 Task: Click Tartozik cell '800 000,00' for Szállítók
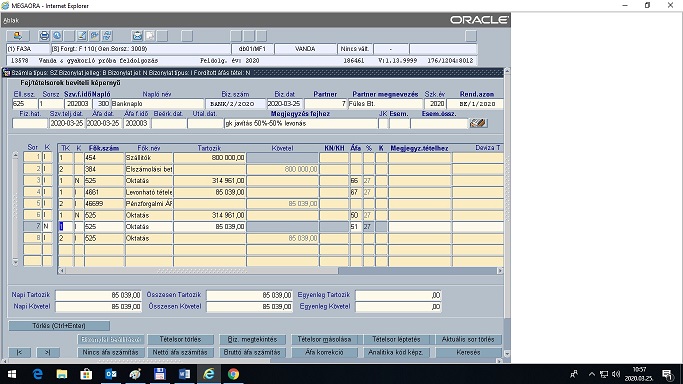pos(210,158)
